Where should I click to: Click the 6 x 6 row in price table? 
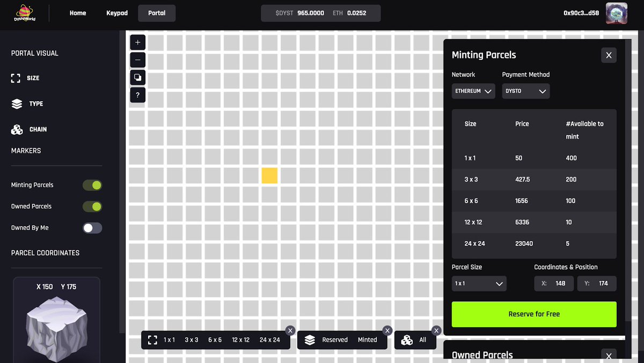click(x=534, y=201)
